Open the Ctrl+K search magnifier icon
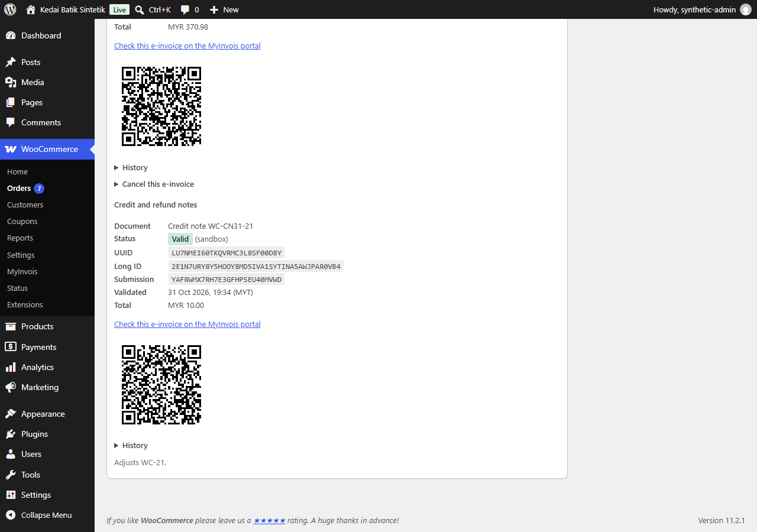The image size is (757, 532). (140, 9)
